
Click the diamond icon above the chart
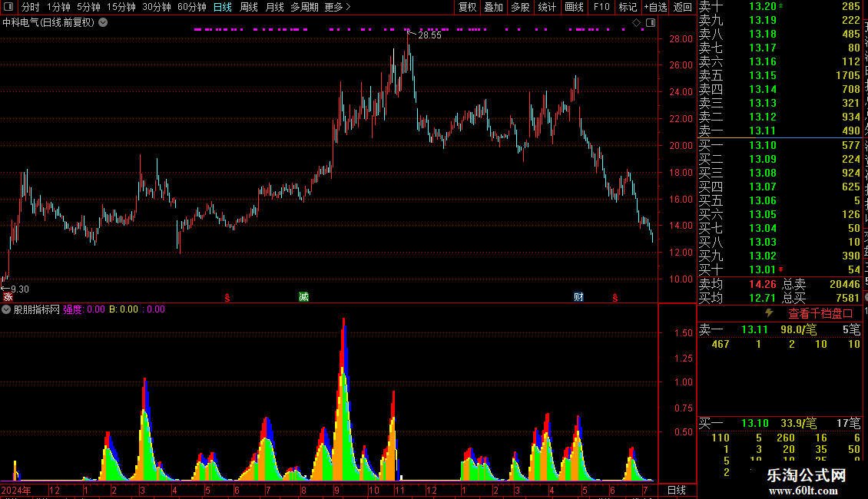(637, 23)
